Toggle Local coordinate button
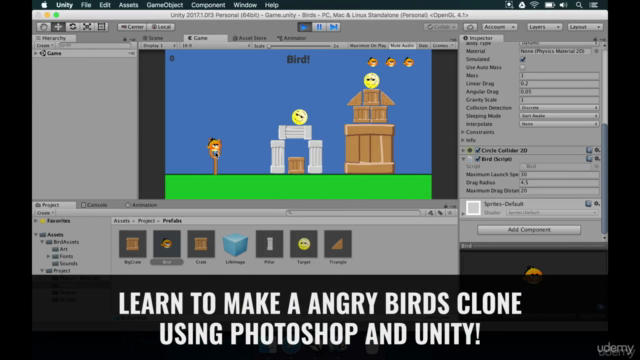This screenshot has height=360, width=640. pyautogui.click(x=161, y=27)
